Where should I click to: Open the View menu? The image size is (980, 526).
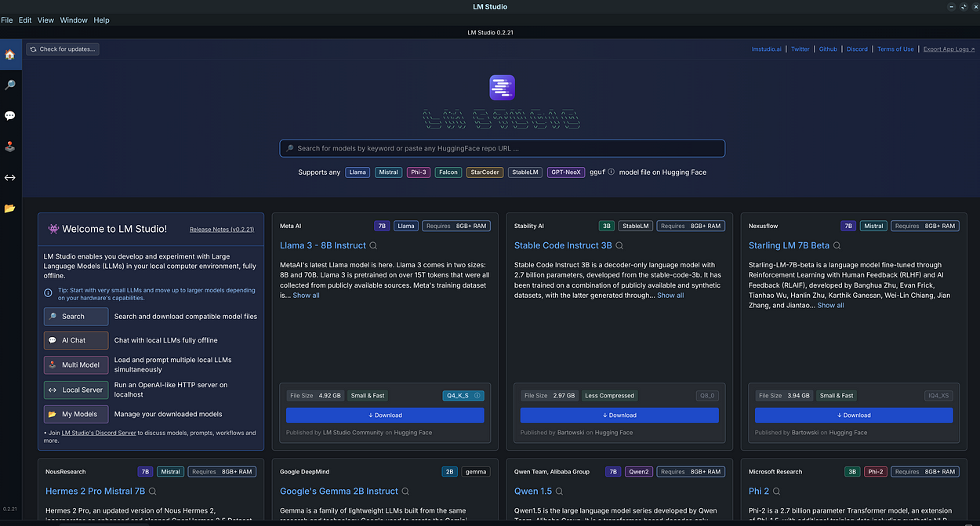pos(45,20)
